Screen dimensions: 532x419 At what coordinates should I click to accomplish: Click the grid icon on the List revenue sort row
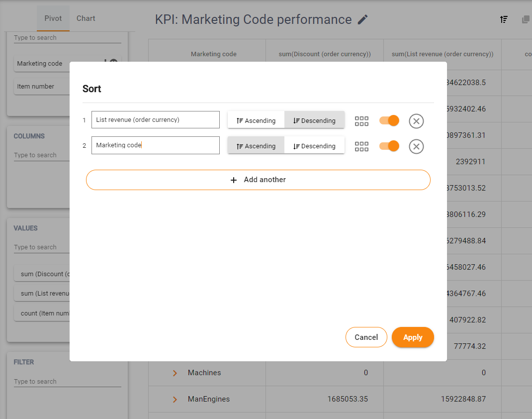(361, 120)
